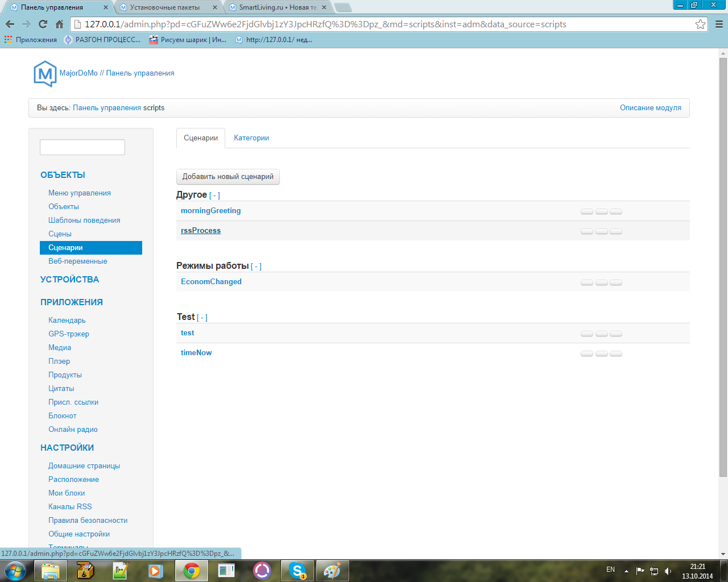Click the network tray icon

click(654, 571)
